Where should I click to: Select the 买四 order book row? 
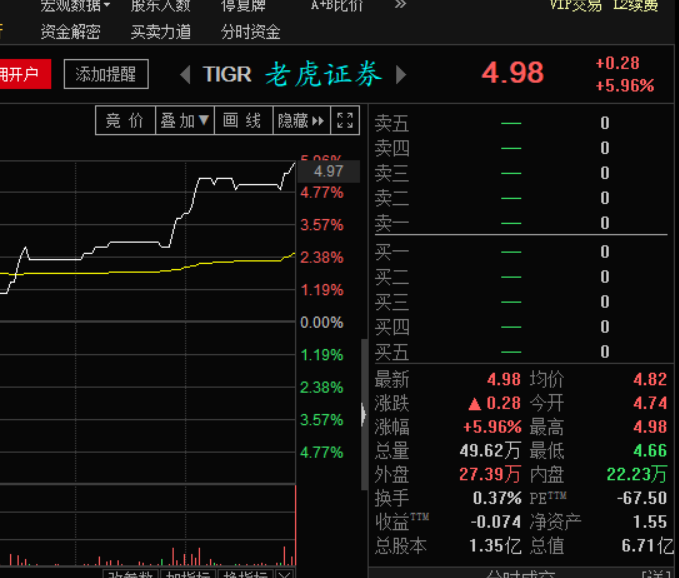[521, 327]
